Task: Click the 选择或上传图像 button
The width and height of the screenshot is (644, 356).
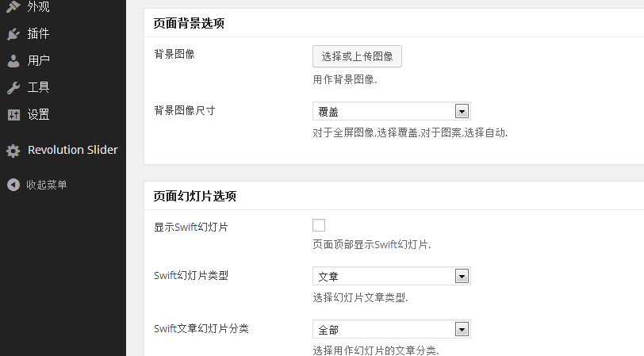Action: (x=357, y=56)
